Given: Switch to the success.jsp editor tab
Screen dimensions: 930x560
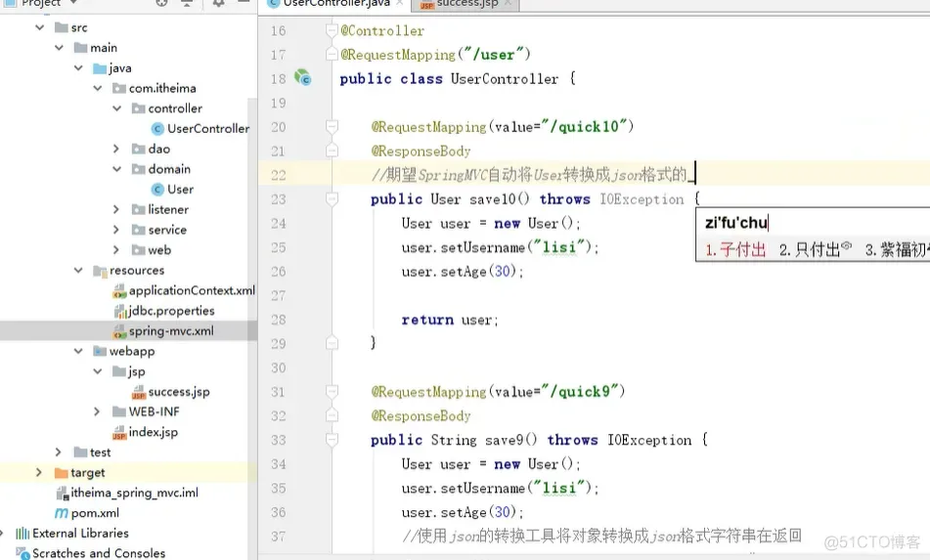Looking at the screenshot, I should (x=466, y=4).
